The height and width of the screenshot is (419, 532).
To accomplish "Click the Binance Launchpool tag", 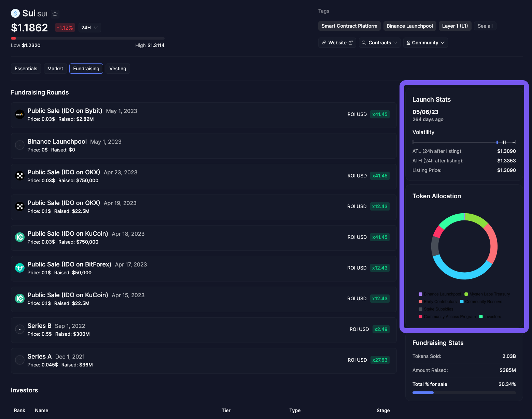I will 410,26.
